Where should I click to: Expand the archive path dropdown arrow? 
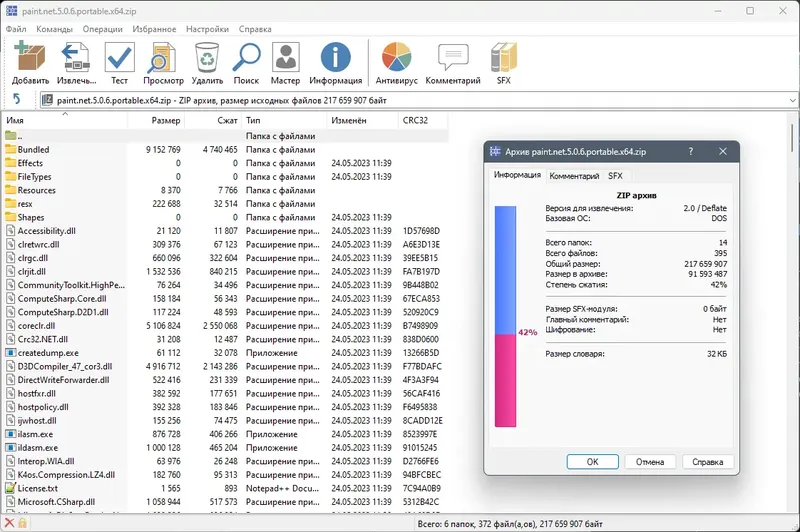(793, 100)
